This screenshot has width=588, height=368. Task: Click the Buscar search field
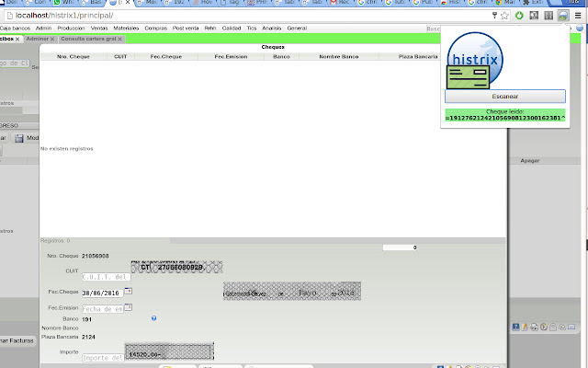coord(434,29)
